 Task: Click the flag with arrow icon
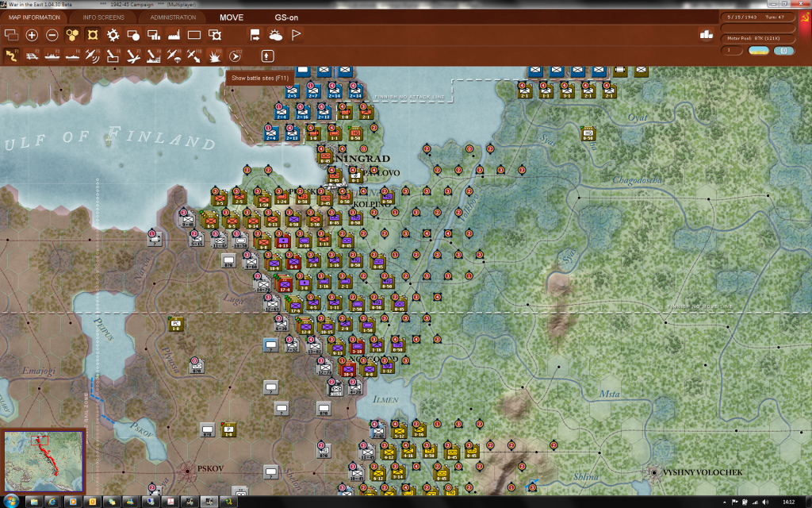point(255,35)
